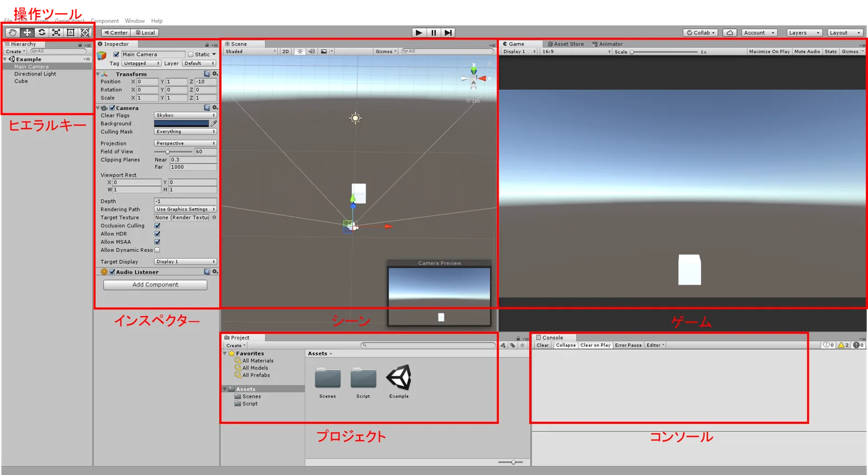Open the Help menu
Screen dimensions: 868x475
157,21
